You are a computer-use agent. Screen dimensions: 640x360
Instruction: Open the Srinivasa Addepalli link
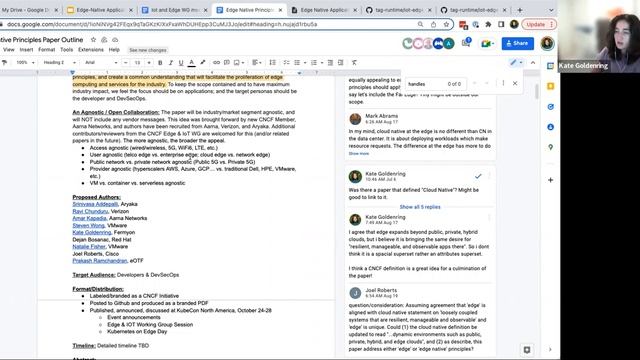pyautogui.click(x=95, y=204)
